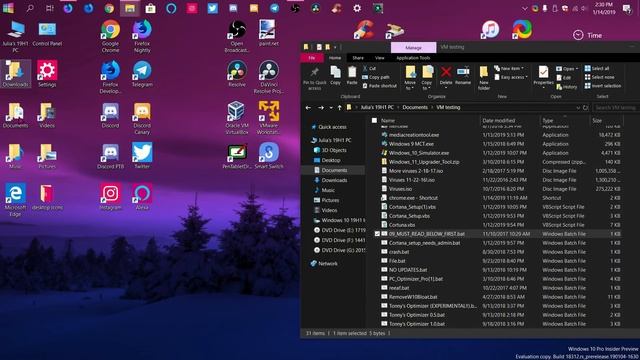Viewport: 640px width, 360px height.
Task: Click the Paste icon in the ribbon
Action: 352,72
